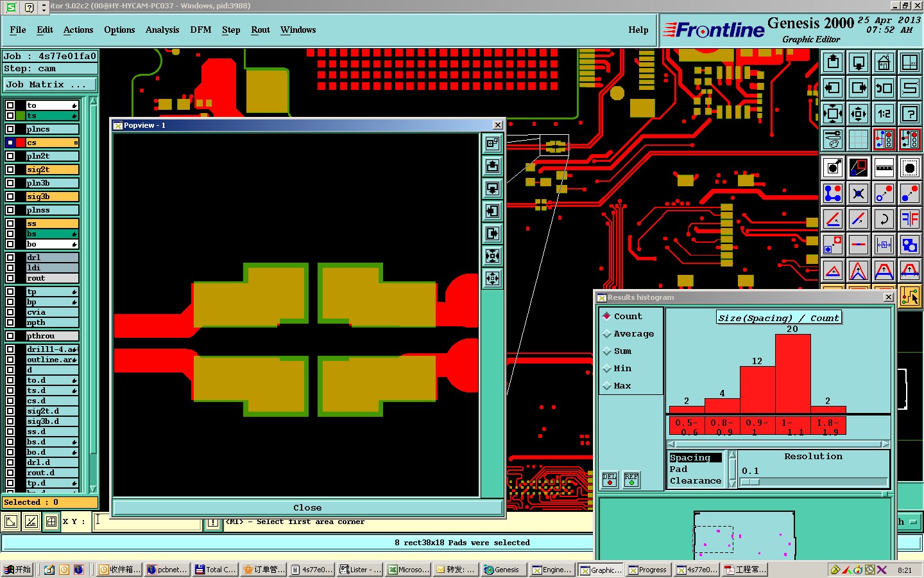
Task: Toggle visibility box of layer drl
Action: (x=10, y=258)
